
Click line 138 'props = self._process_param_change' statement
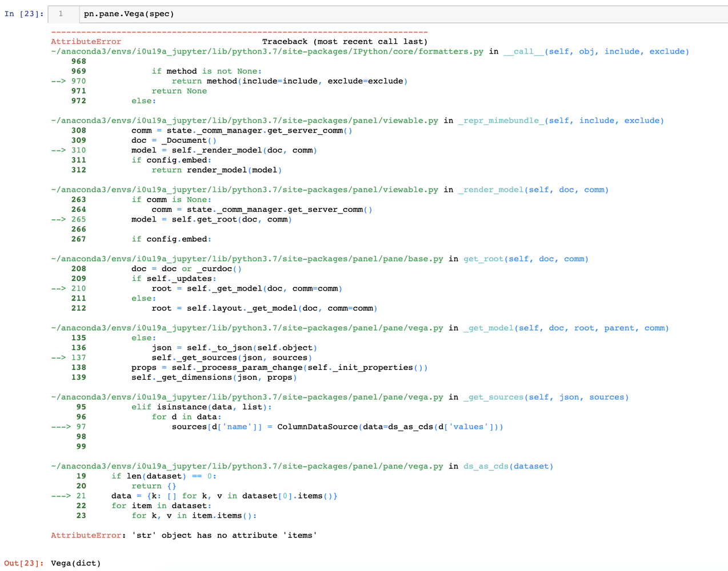[x=279, y=368]
